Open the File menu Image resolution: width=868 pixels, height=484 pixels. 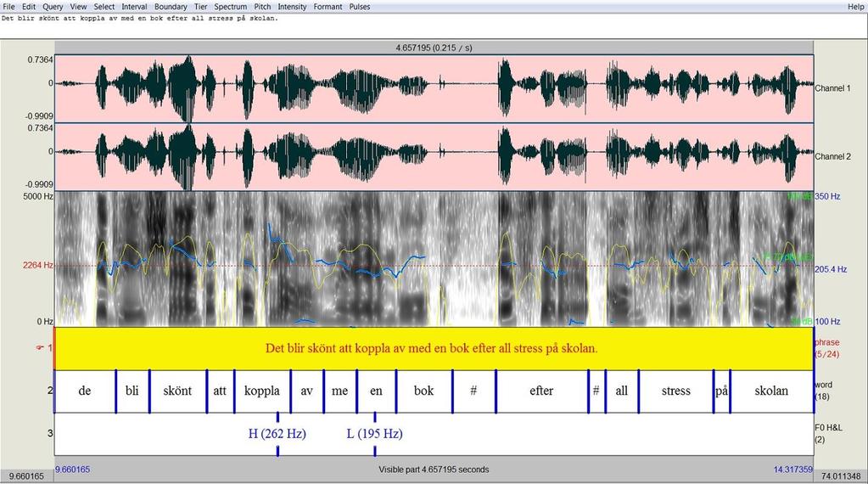coord(8,7)
